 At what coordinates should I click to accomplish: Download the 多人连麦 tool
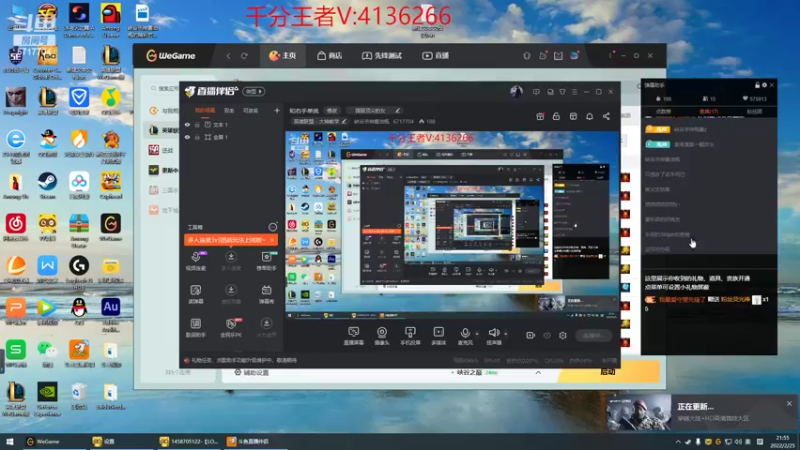(231, 261)
